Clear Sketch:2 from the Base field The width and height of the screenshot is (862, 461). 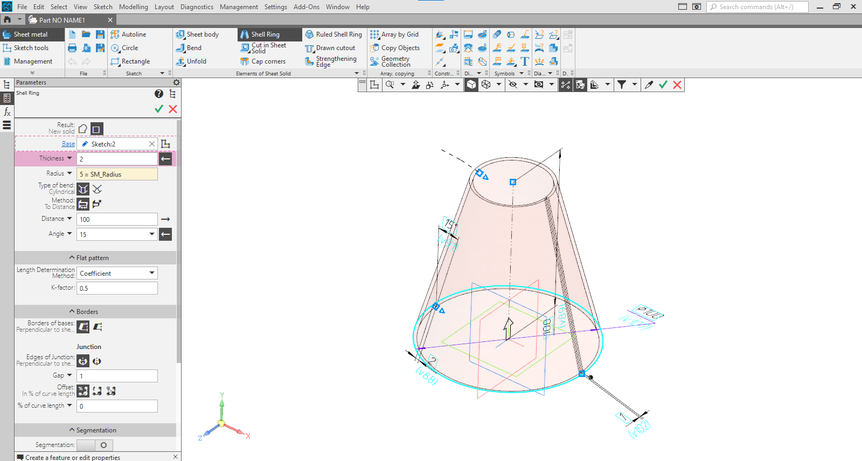[x=152, y=144]
